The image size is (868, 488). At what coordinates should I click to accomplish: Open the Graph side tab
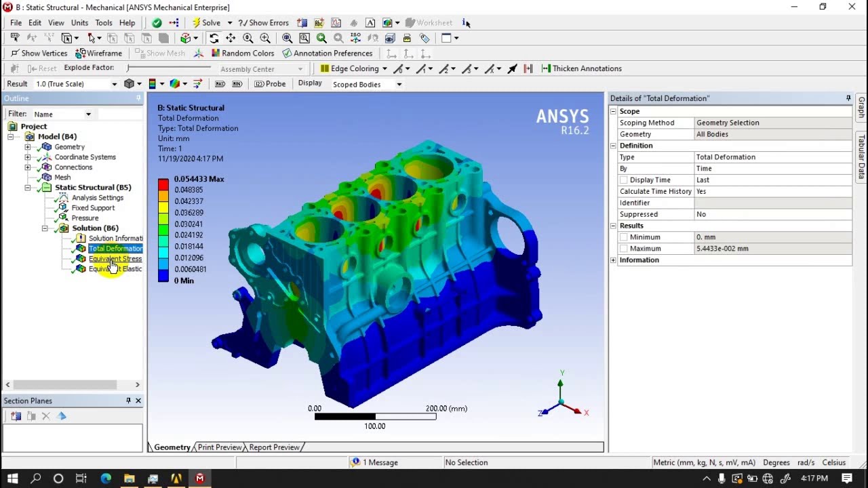[x=861, y=107]
